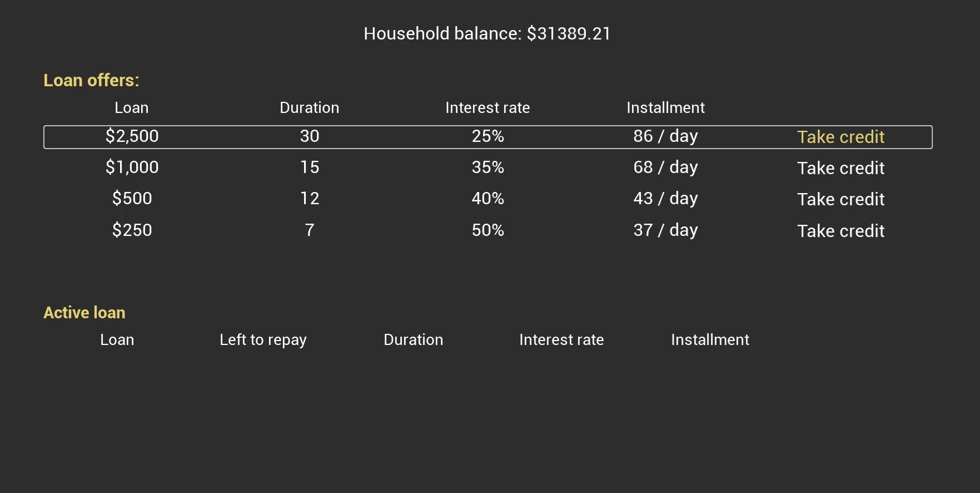Image resolution: width=980 pixels, height=493 pixels.
Task: Click the 86 / day installment value
Action: 665,136
